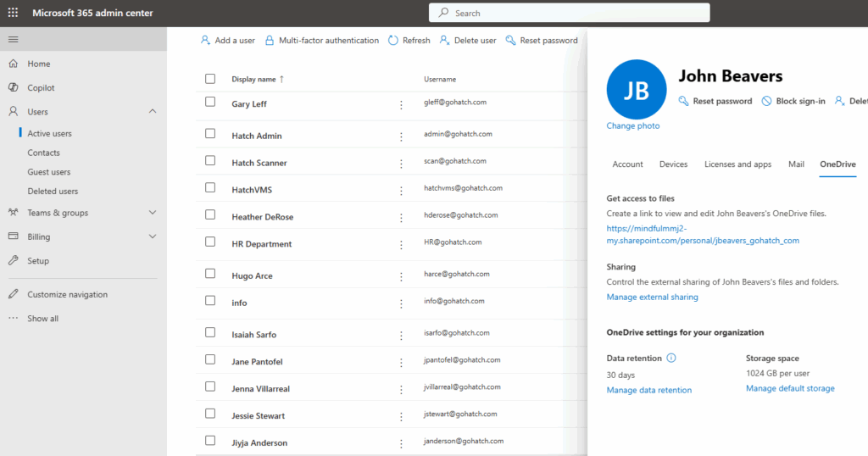Select the Hatch Scanner checkbox
Viewport: 868px width, 456px height.
[210, 160]
